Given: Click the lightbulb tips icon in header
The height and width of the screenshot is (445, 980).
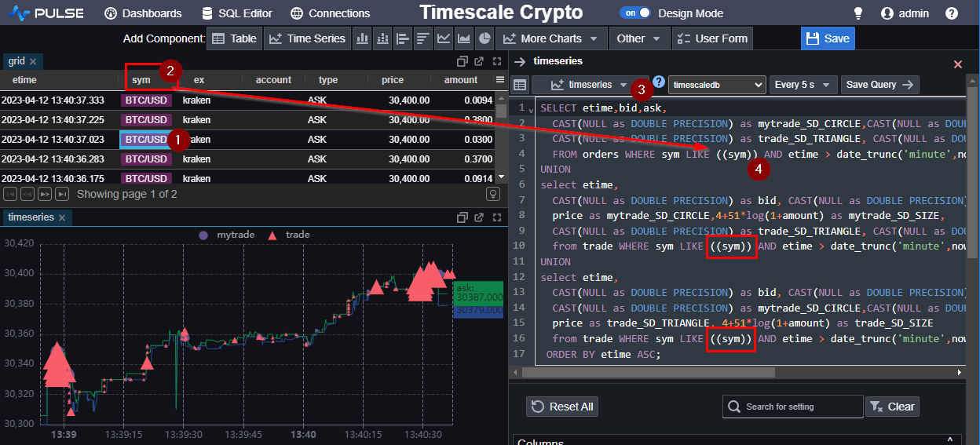Looking at the screenshot, I should click(858, 13).
